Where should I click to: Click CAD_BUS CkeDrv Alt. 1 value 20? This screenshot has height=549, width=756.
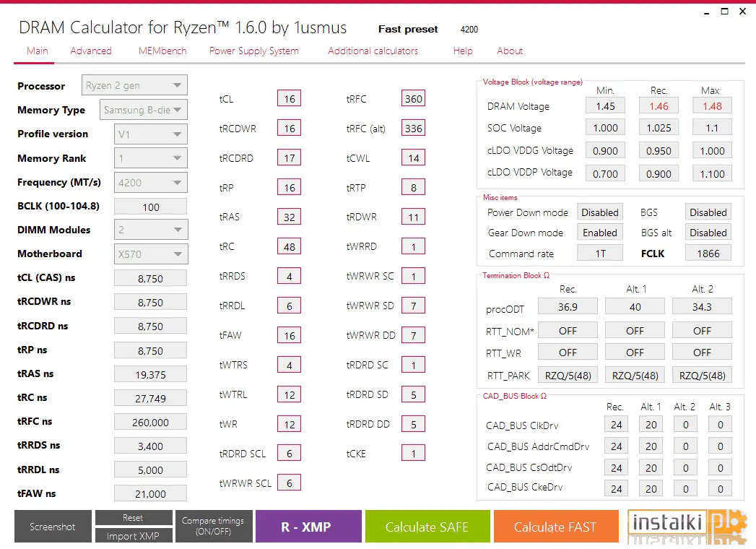pos(651,489)
